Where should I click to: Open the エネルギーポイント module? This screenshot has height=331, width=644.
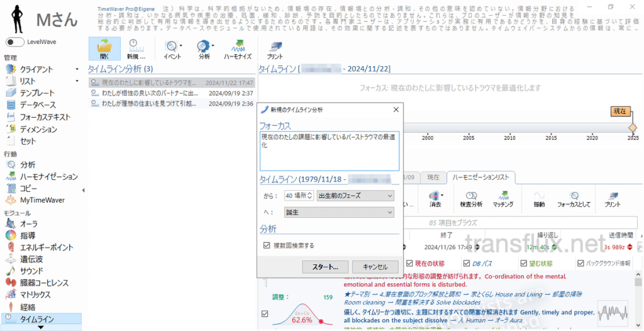[47, 247]
